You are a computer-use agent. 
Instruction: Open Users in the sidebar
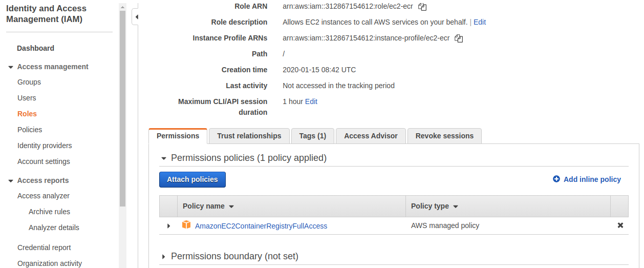tap(27, 98)
